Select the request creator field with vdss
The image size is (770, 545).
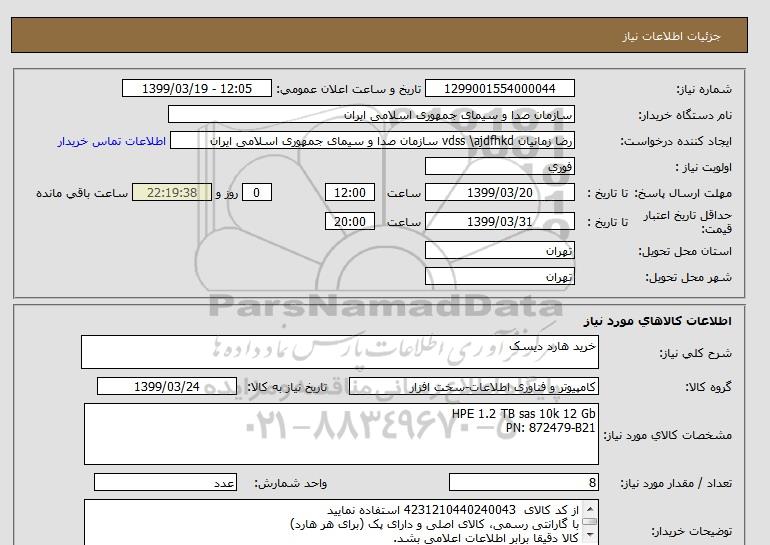tap(372, 141)
